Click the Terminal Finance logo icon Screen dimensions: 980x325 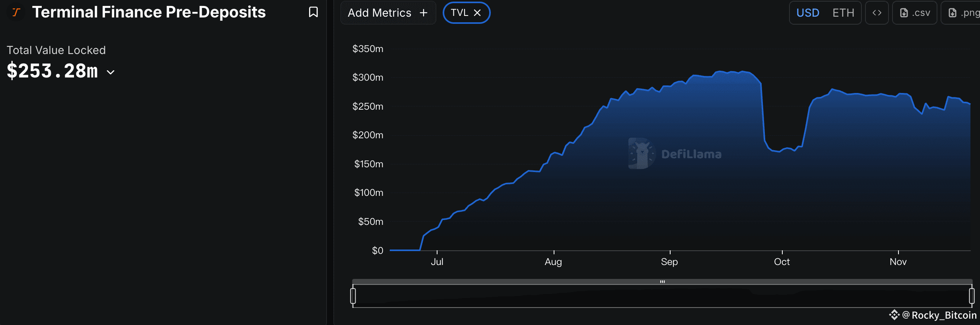pos(16,12)
